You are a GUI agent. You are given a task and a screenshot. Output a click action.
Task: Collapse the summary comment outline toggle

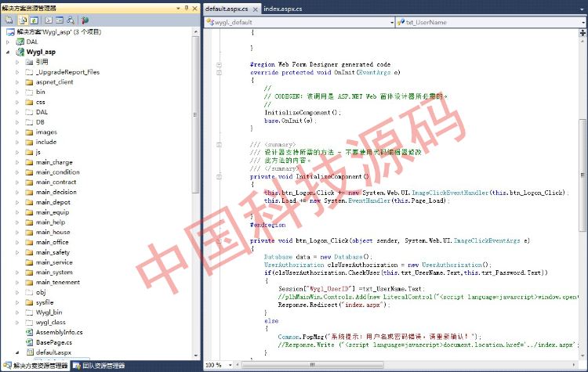coord(219,145)
